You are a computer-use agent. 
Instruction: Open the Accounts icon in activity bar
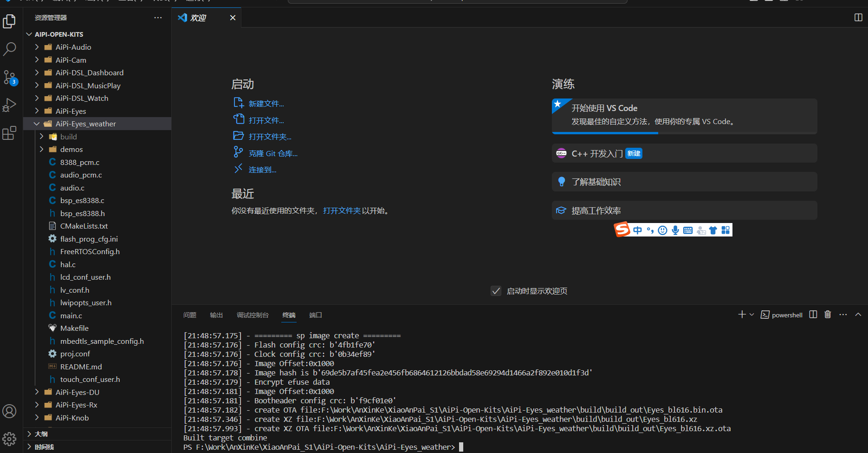pyautogui.click(x=9, y=411)
